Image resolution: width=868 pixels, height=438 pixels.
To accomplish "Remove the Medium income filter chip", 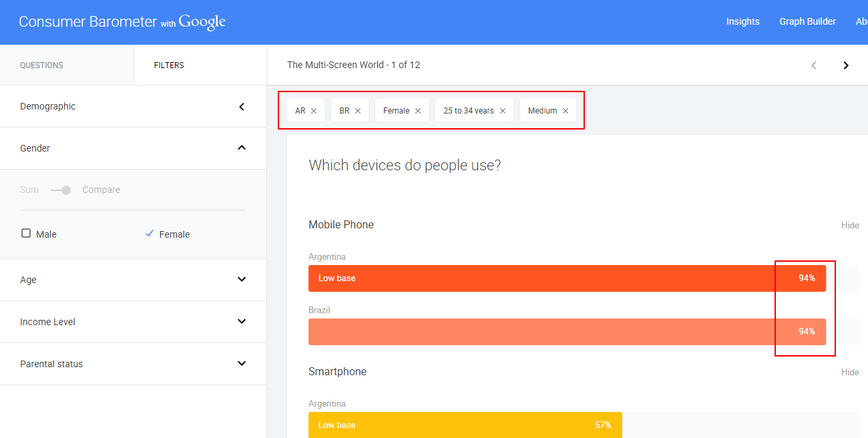I will point(566,111).
